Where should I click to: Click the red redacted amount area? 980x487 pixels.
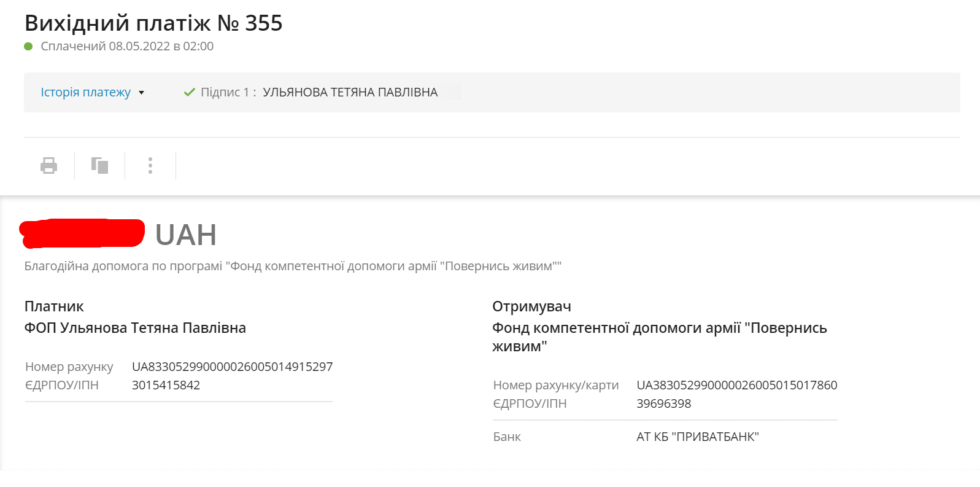pyautogui.click(x=82, y=233)
